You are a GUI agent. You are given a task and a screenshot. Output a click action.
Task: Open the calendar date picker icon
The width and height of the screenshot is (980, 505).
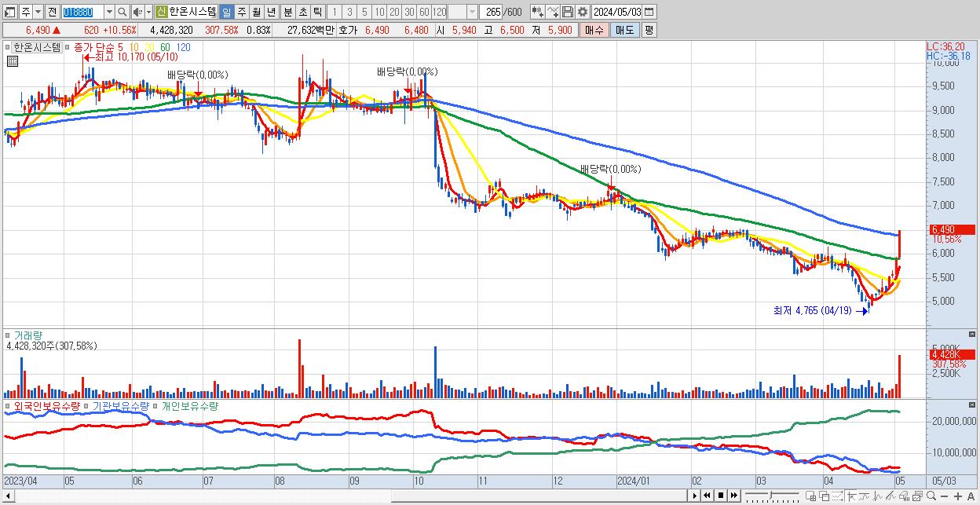click(x=649, y=12)
